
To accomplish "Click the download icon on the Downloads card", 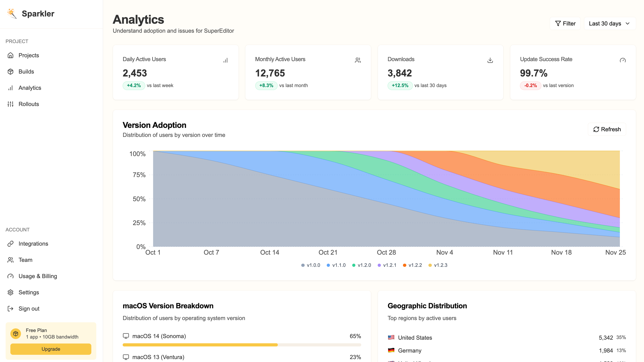I will 490,60.
